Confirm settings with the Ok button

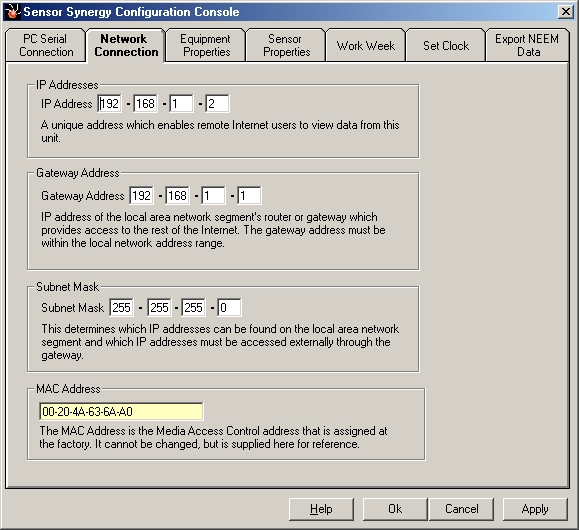click(395, 509)
